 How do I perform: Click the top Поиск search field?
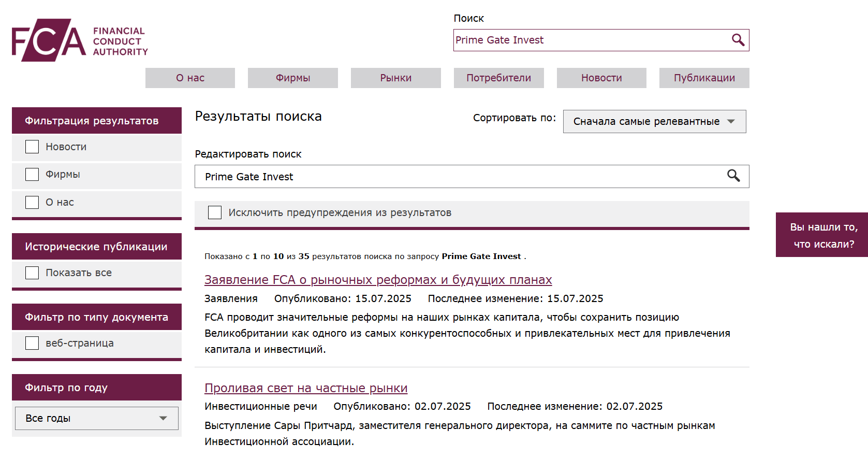point(590,40)
